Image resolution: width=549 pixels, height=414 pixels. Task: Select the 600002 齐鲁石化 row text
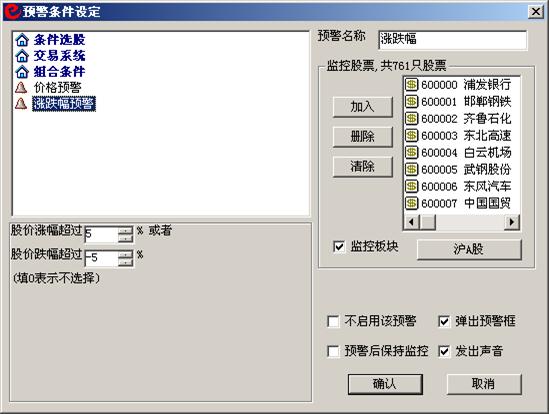pyautogui.click(x=466, y=118)
